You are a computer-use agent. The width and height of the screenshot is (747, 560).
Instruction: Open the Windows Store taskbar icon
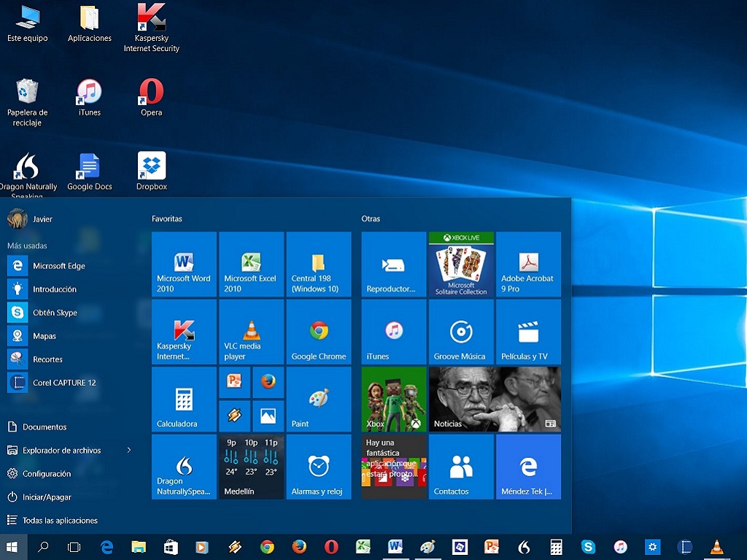point(171,547)
